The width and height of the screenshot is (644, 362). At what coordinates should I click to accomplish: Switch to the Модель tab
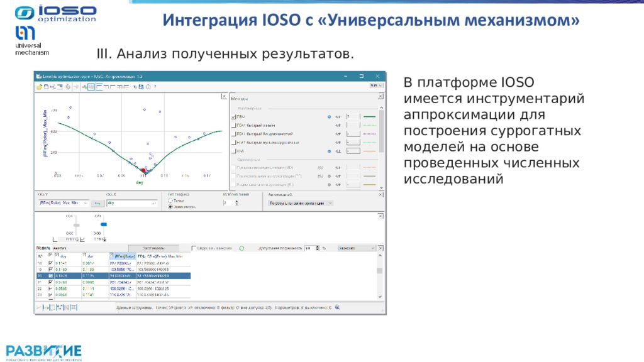(x=43, y=248)
